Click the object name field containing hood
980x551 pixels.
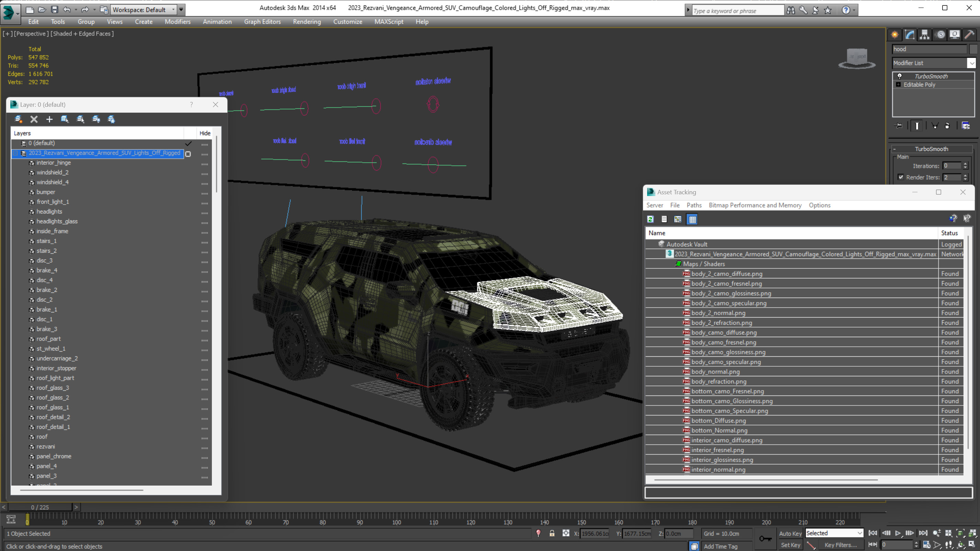(x=930, y=49)
